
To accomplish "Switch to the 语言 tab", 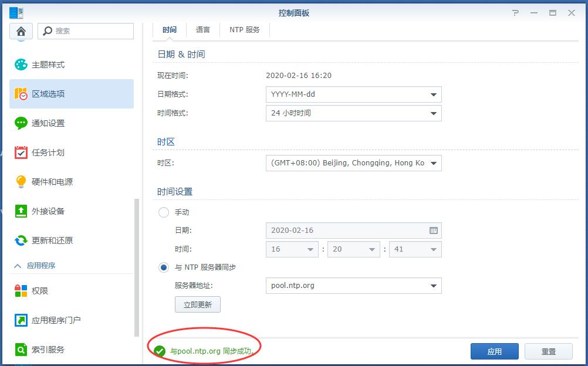I will point(203,30).
